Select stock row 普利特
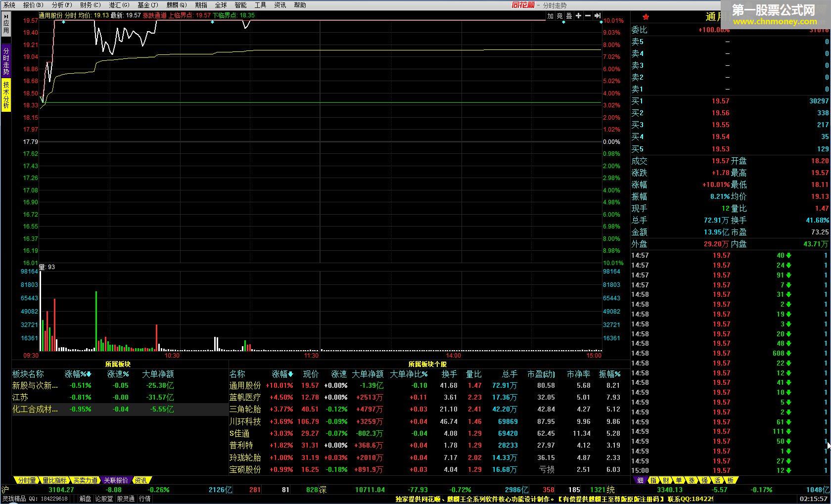Image resolution: width=831 pixels, height=504 pixels. pos(428,446)
